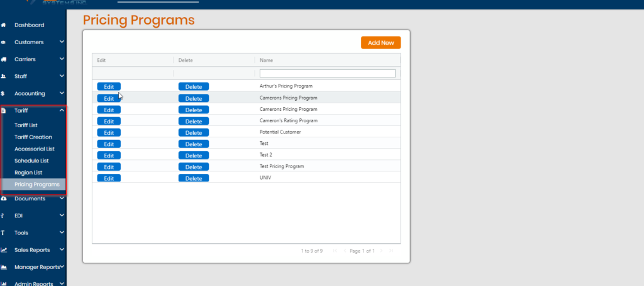Image resolution: width=644 pixels, height=286 pixels.
Task: Edit the UNIV pricing program
Action: click(x=109, y=178)
